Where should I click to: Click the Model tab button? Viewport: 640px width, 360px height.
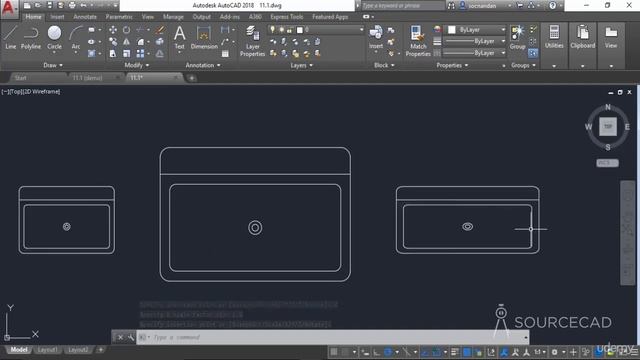pyautogui.click(x=19, y=350)
